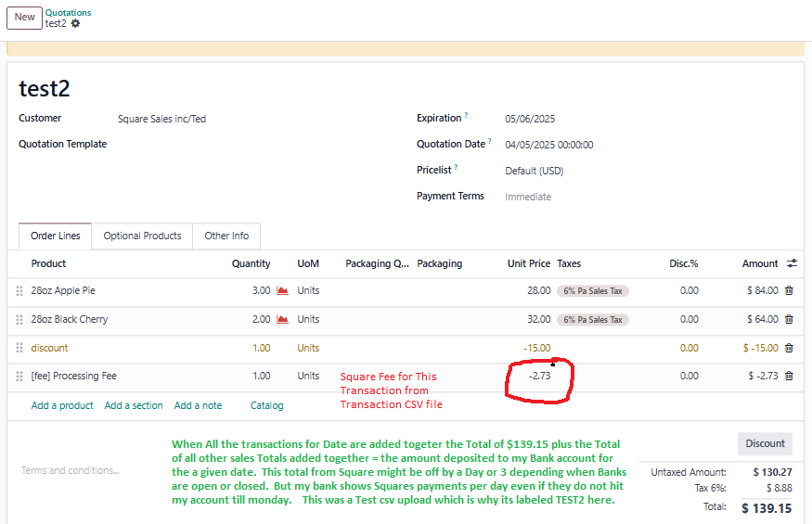Open forecast chart icon for Apple Pie quantity
Screen dimensions: 812x524
tap(282, 290)
